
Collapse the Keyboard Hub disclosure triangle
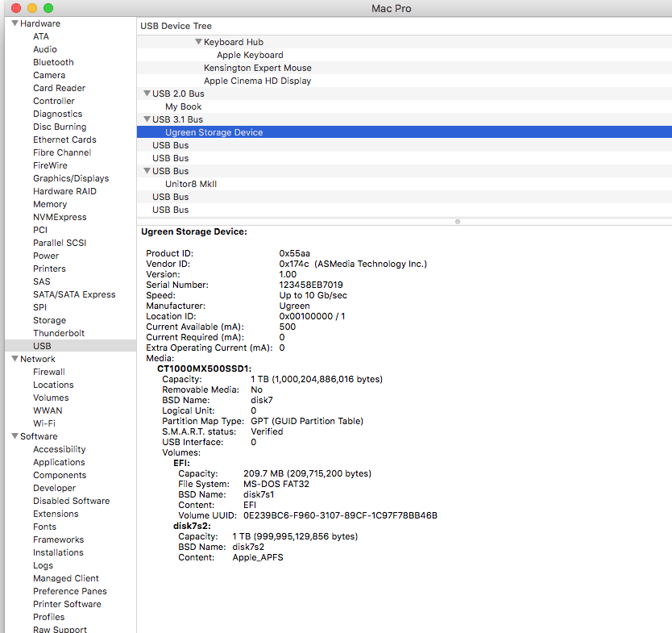(x=198, y=42)
